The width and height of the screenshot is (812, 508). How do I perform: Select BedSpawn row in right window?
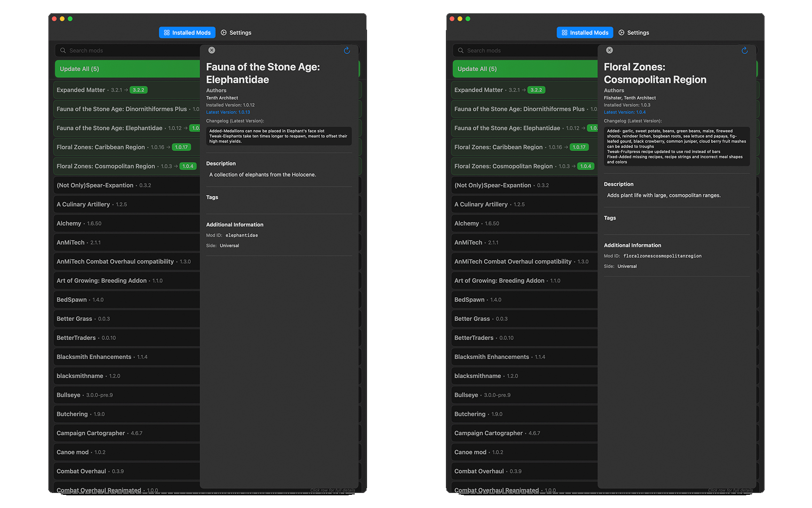click(x=524, y=300)
